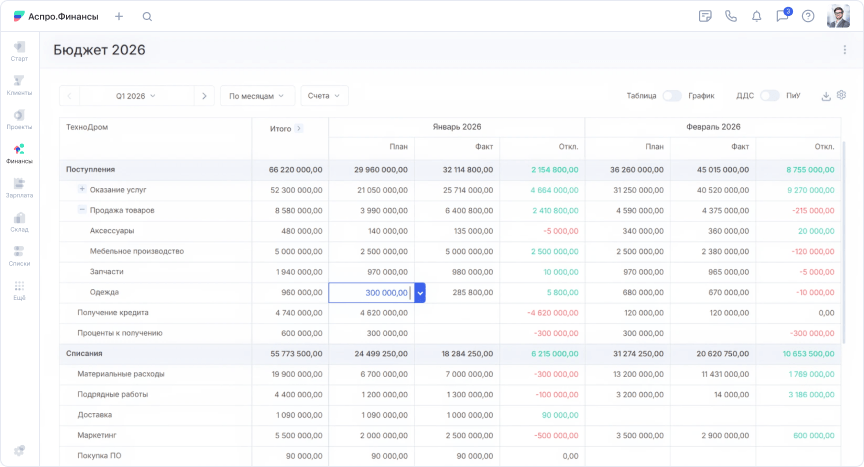
Task: Click the plus icon next to Аспро.Финансы
Action: click(119, 17)
